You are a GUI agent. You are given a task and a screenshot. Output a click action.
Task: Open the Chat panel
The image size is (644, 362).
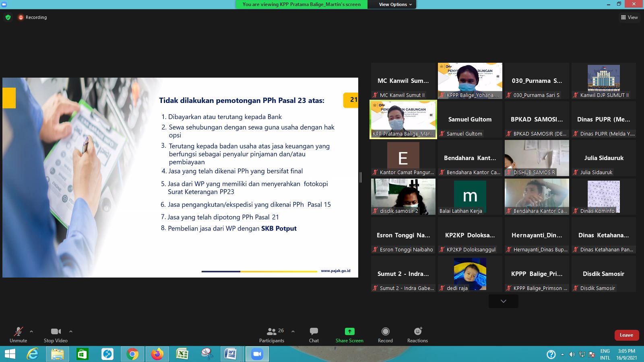[314, 335]
